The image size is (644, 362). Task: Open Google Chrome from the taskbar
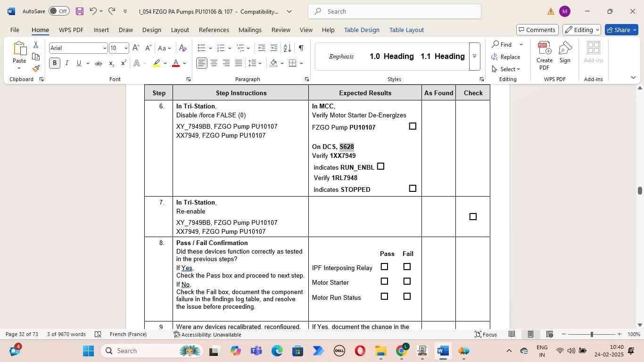pyautogui.click(x=402, y=351)
